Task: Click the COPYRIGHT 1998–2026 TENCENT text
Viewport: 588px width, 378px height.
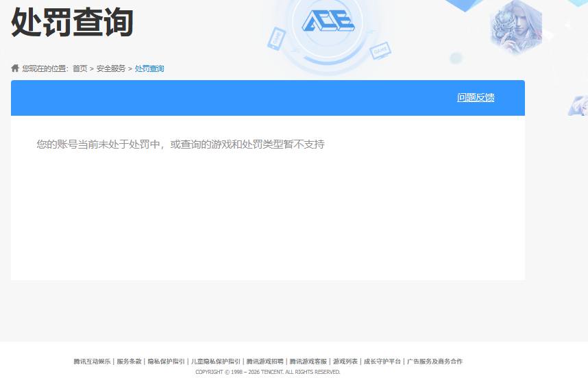Action: click(268, 372)
